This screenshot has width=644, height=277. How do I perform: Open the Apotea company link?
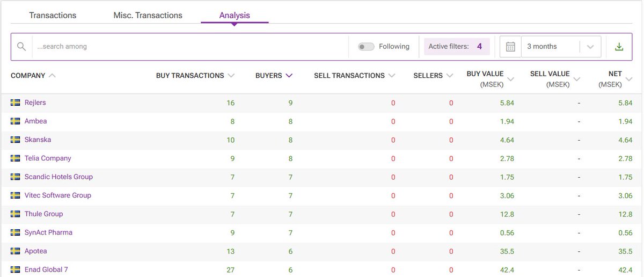pos(36,251)
